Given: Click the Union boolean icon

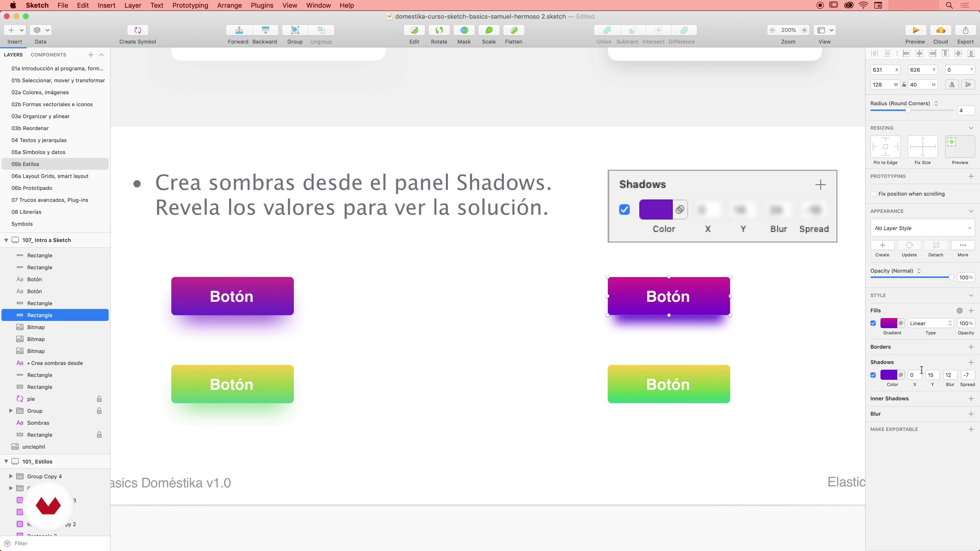Looking at the screenshot, I should (x=607, y=30).
